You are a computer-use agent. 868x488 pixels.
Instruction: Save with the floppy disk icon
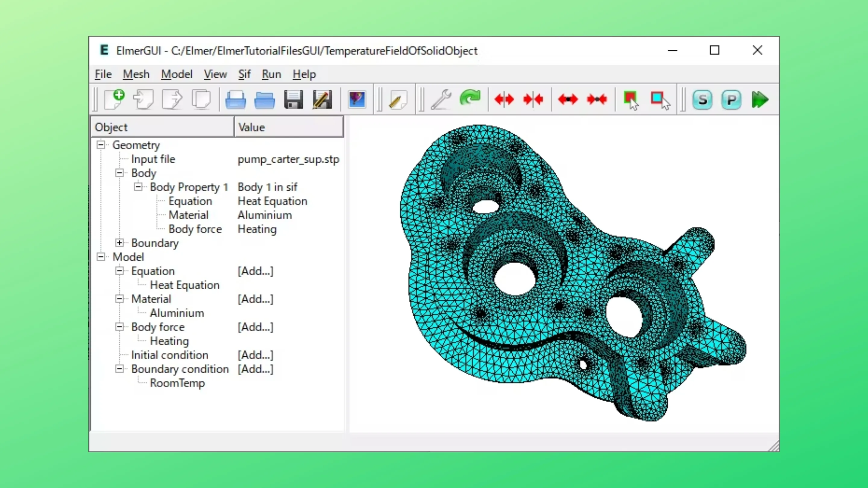294,100
